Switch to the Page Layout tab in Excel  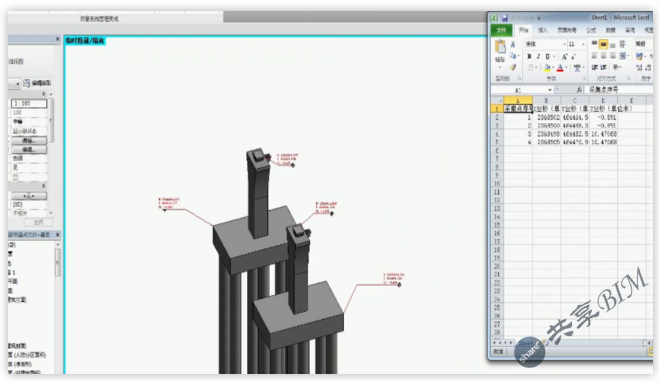tap(567, 30)
